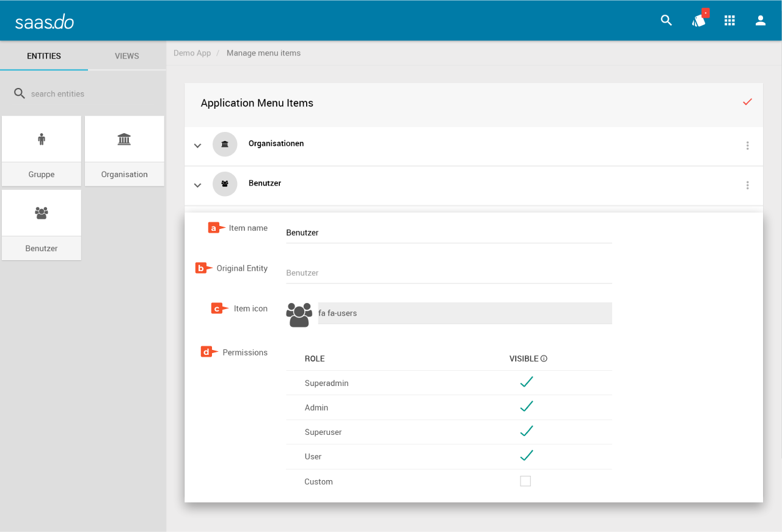Select the ENTITIES tab
Viewport: 782px width, 532px height.
coord(44,56)
